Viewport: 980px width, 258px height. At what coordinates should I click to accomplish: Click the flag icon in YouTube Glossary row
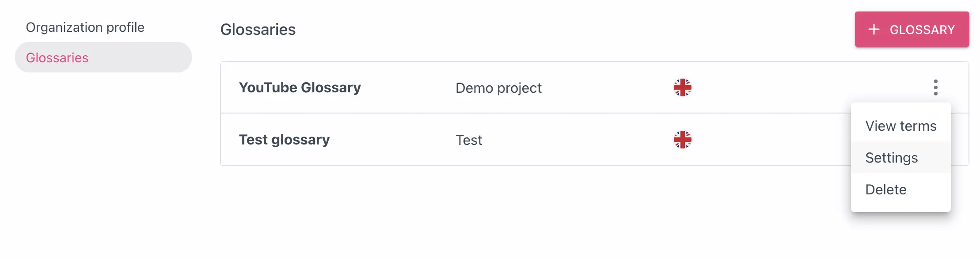coord(682,87)
